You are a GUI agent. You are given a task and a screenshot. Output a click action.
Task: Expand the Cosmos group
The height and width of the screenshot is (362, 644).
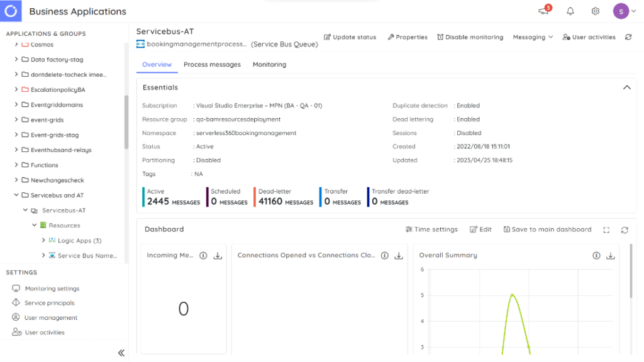coord(16,45)
